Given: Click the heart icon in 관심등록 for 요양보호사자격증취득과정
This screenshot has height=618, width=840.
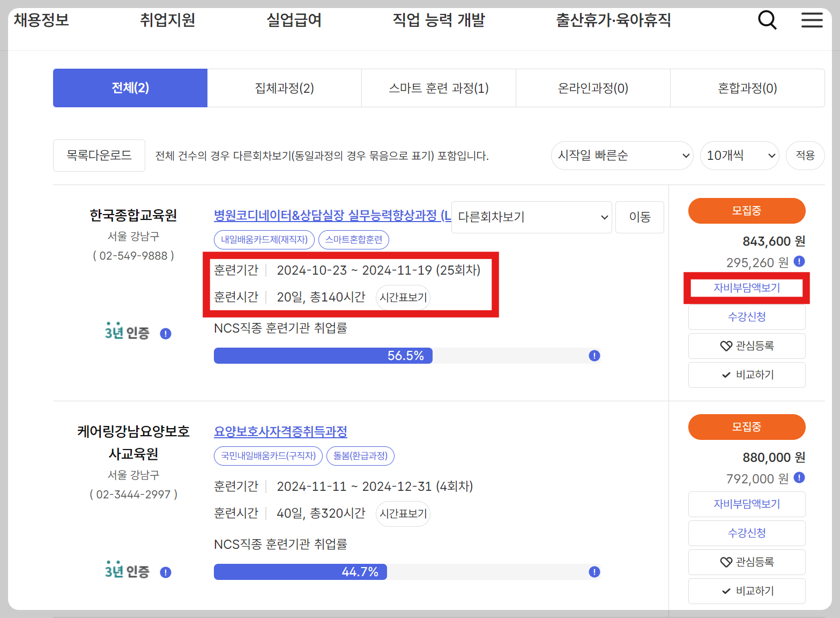Looking at the screenshot, I should [726, 562].
